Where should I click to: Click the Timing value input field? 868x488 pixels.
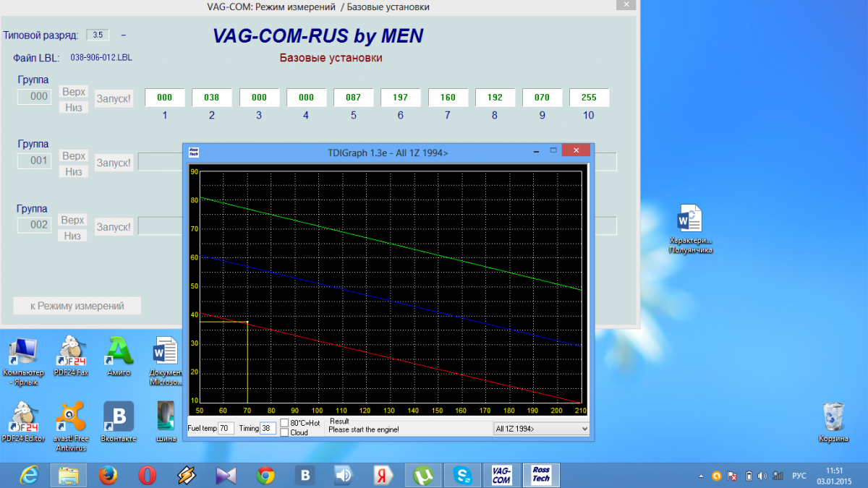point(268,428)
